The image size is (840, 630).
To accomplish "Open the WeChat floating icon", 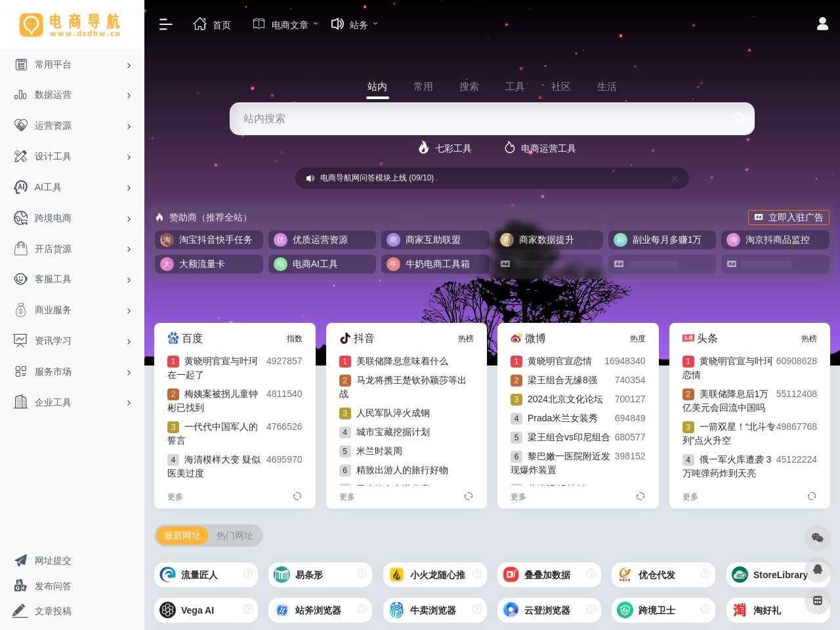I will pos(818,538).
